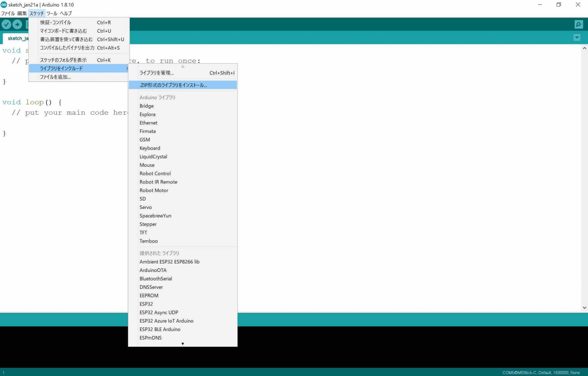Open the ツール menu

pyautogui.click(x=52, y=13)
